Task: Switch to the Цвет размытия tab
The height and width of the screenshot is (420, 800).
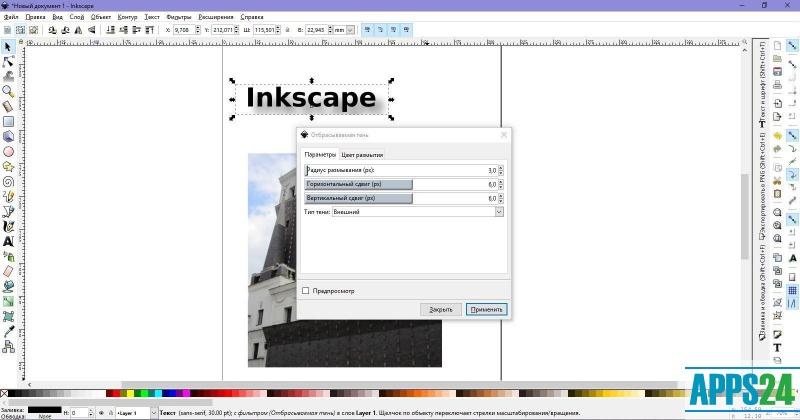Action: click(x=362, y=155)
